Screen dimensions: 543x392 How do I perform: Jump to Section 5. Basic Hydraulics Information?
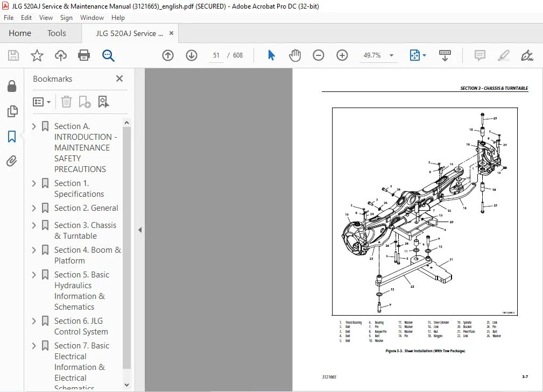click(x=81, y=290)
